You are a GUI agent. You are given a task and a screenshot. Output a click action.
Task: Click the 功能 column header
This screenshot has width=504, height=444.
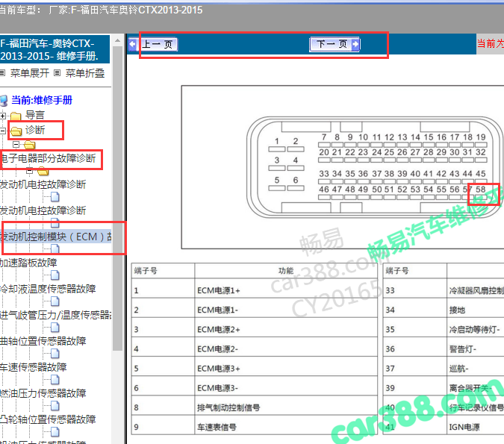(286, 271)
